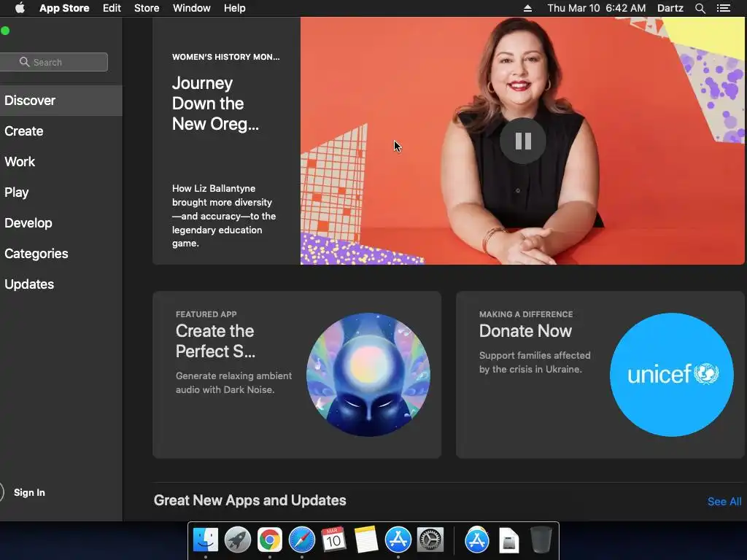Click the MAKING A DIFFERENCE label
The height and width of the screenshot is (560, 747).
(x=526, y=314)
